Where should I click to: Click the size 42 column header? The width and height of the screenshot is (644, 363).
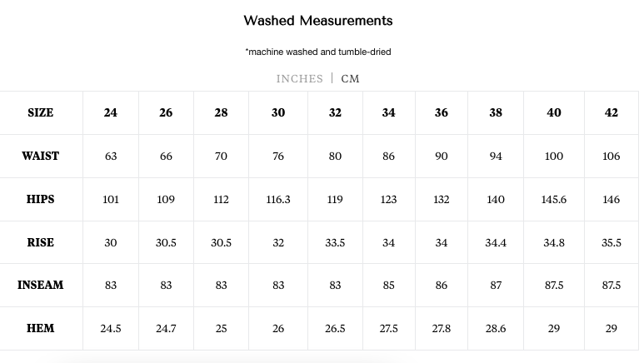[612, 112]
